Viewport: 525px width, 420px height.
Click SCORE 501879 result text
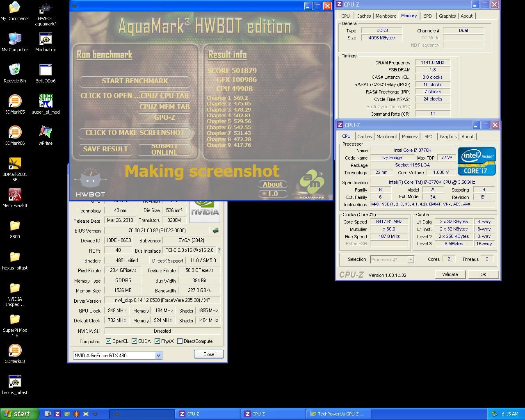[x=232, y=71]
